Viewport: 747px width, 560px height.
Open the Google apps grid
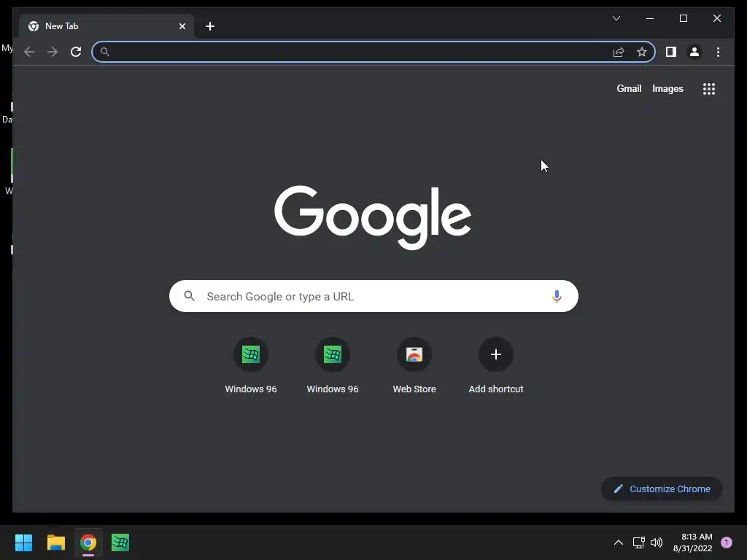point(709,89)
